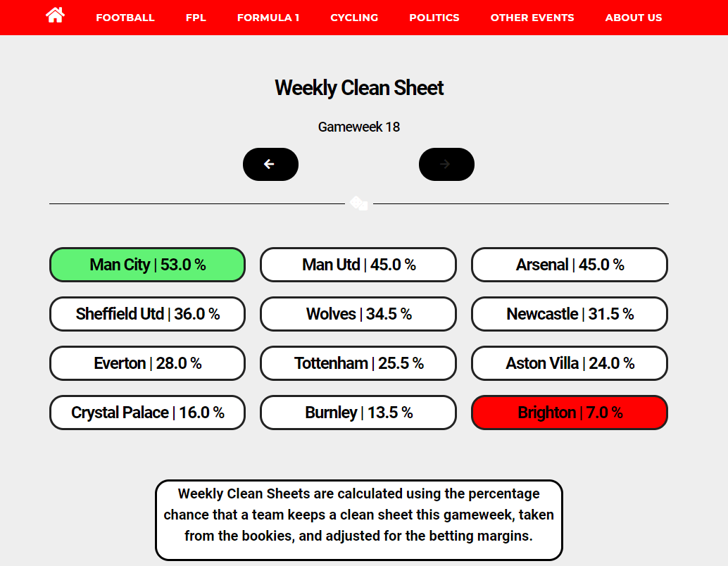
Task: Go to the previous gameweek using left arrow
Action: [x=270, y=164]
